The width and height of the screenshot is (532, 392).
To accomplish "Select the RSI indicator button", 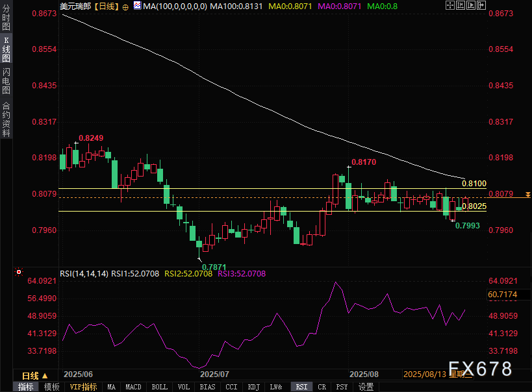I will pos(301,387).
